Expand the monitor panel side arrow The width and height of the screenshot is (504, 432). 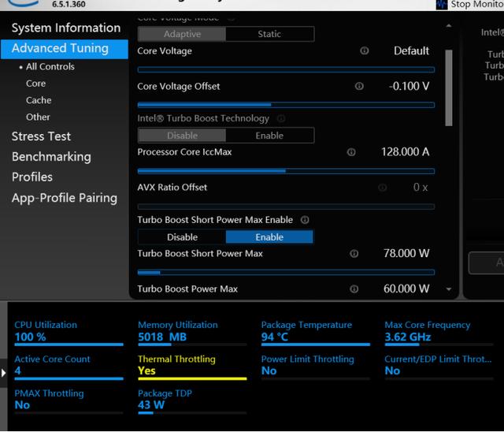3,373
